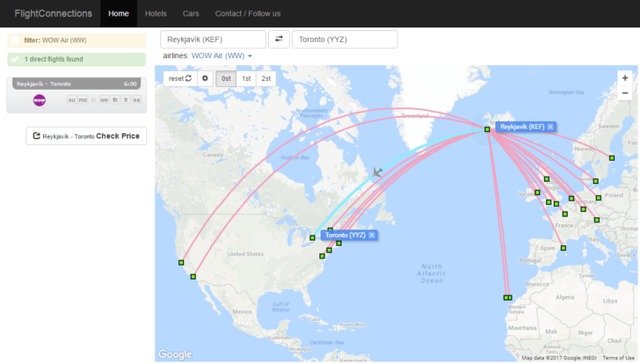The image size is (640, 364).
Task: Zoom out the map with minus button
Action: tap(625, 93)
